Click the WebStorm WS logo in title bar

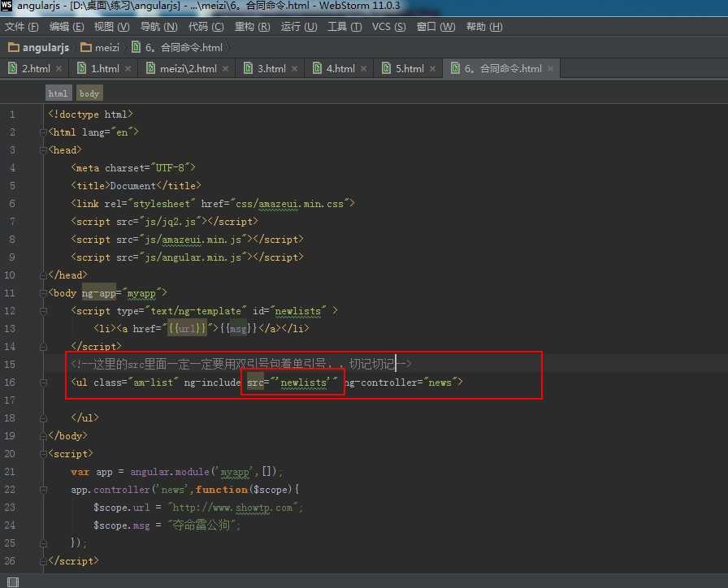click(6, 6)
